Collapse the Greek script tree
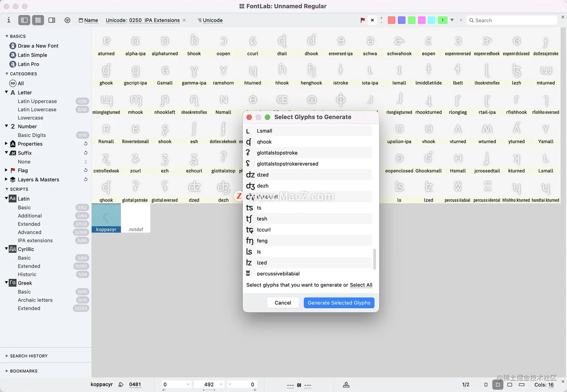Screen dimensions: 567x392 coord(6,283)
